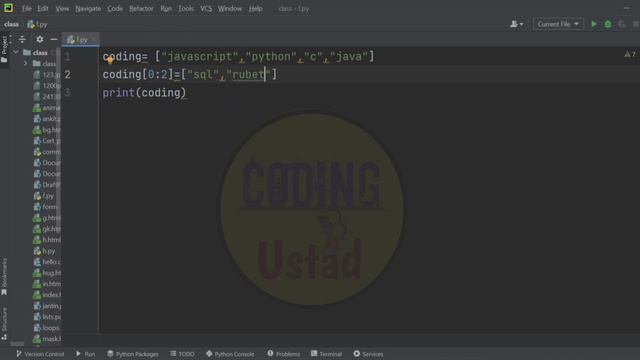Open the Run menu in menu bar

(166, 8)
